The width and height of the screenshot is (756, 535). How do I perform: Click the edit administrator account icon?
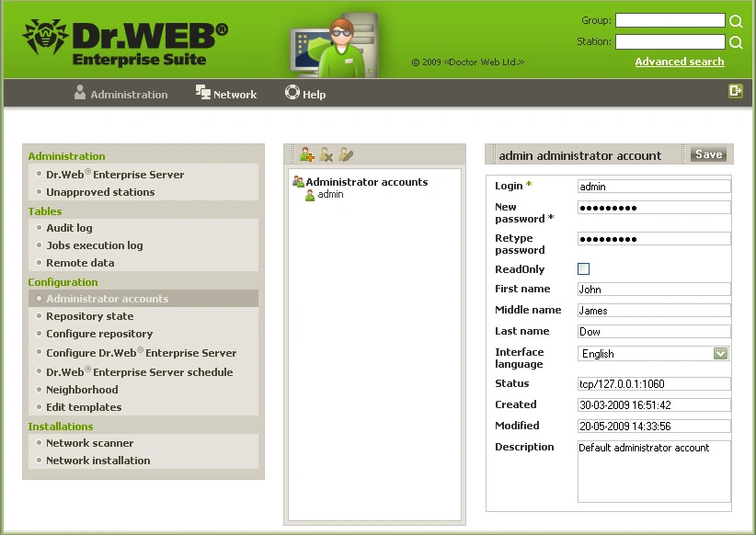(x=345, y=155)
